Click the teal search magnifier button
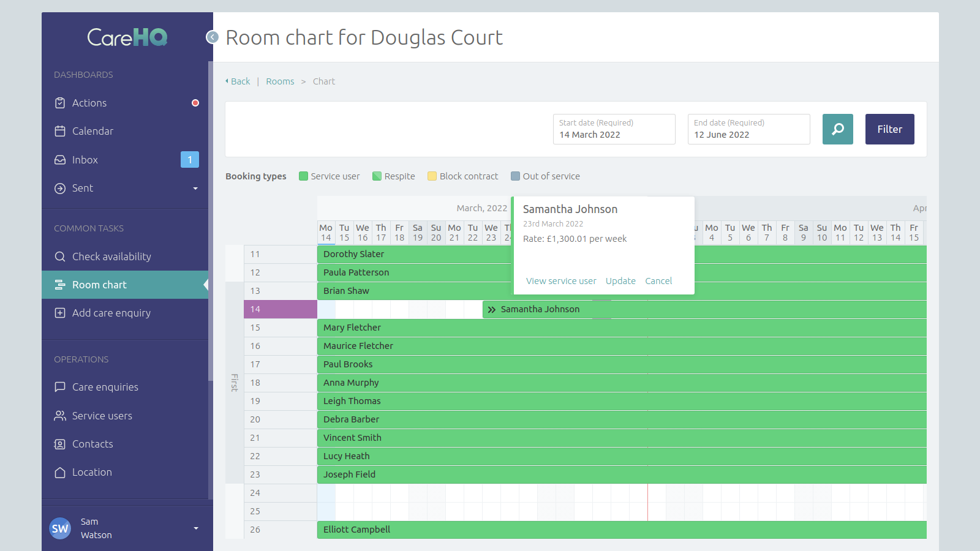Screen dimensions: 980x551 [838, 129]
